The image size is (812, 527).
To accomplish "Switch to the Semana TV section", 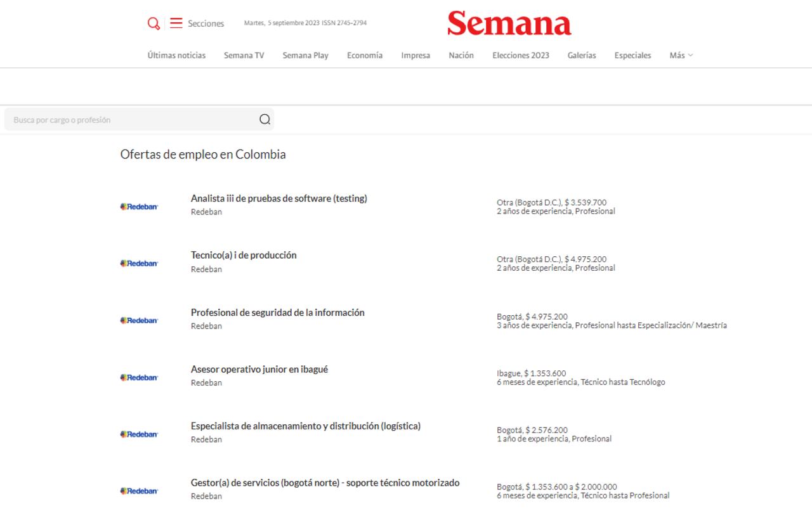I will [x=243, y=55].
